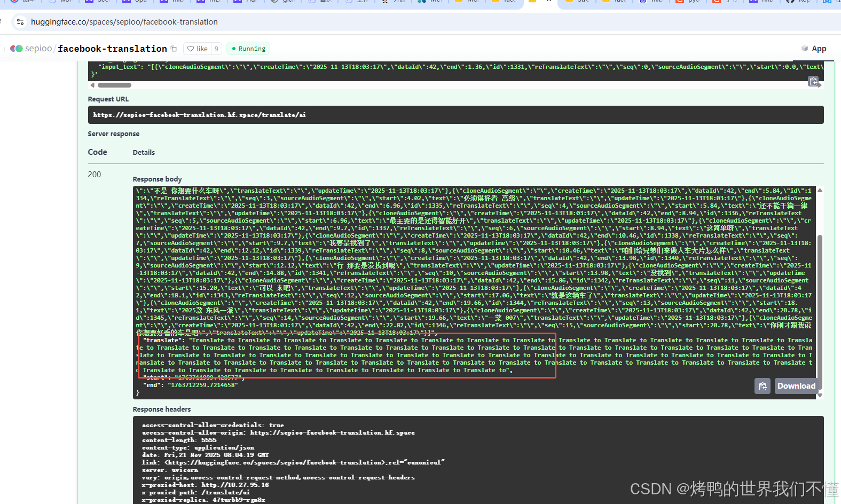
Task: Click the "Server response" heading
Action: pyautogui.click(x=114, y=134)
